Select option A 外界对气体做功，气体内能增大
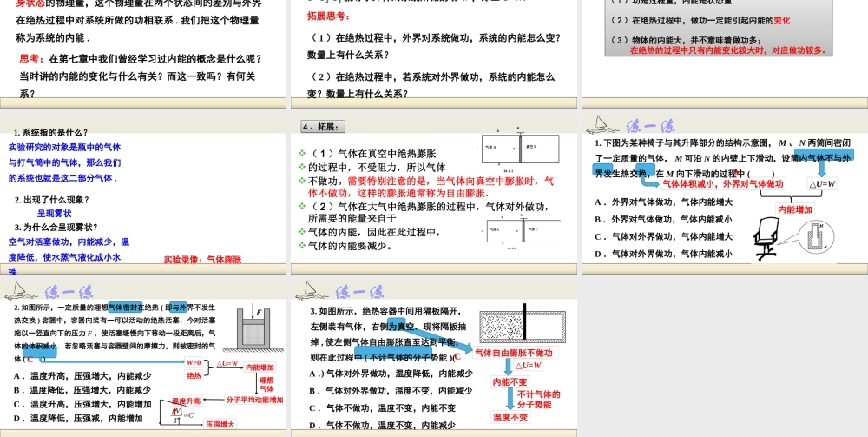Screen dimensions: 868x437 pyautogui.click(x=664, y=202)
